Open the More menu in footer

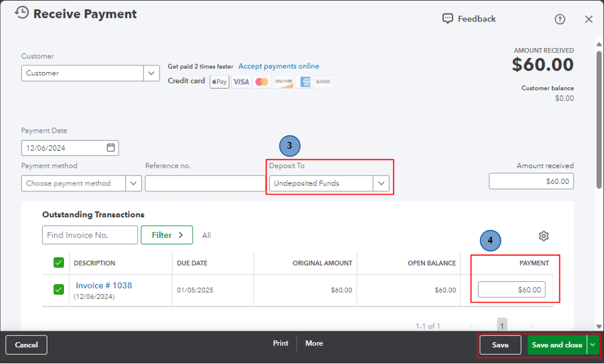[x=314, y=343]
